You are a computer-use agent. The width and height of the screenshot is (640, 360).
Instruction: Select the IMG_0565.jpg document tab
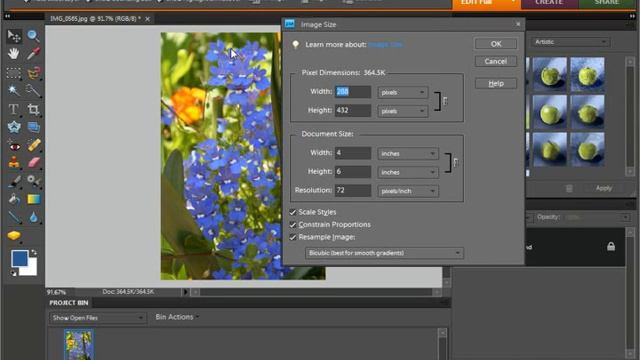96,19
